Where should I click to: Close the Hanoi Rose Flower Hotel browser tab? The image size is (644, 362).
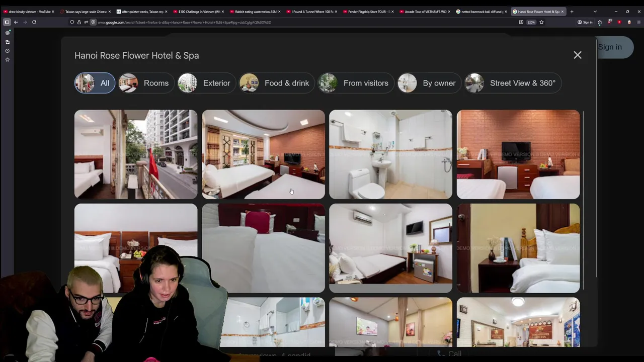(562, 12)
